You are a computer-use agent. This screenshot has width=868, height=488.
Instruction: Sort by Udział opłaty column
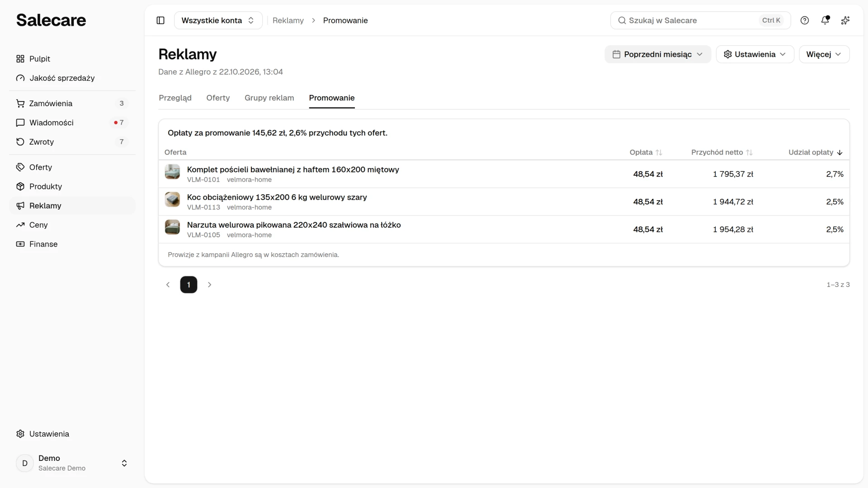[816, 152]
